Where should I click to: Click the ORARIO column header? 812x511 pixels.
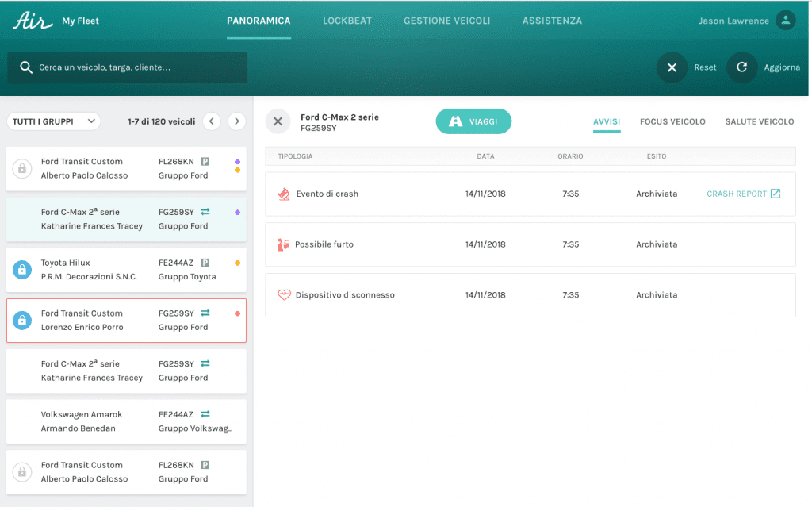570,156
